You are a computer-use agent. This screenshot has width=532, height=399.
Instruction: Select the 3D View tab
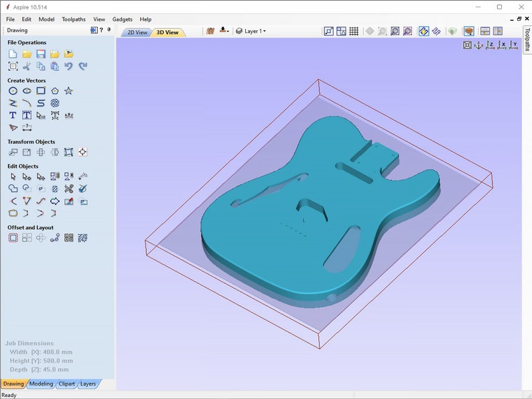point(168,33)
